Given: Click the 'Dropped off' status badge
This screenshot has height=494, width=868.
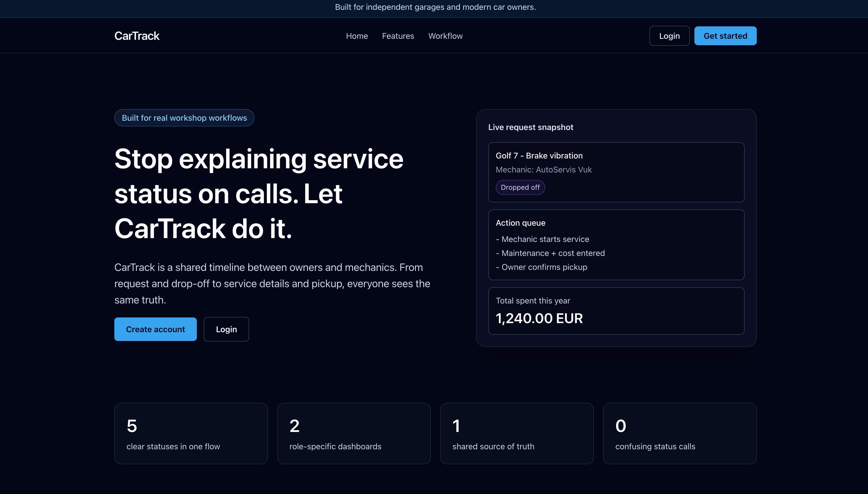Looking at the screenshot, I should click(x=520, y=187).
